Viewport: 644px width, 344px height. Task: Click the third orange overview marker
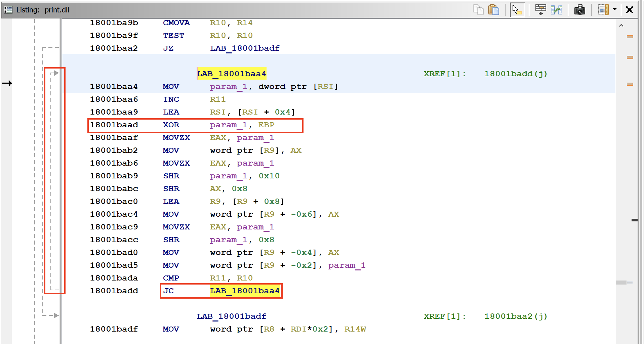tap(630, 84)
